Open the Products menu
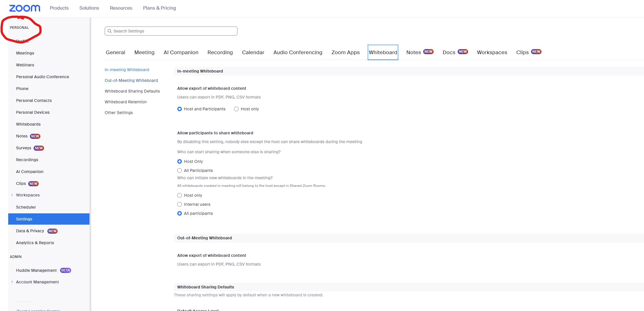This screenshot has height=311, width=644. pos(59,8)
